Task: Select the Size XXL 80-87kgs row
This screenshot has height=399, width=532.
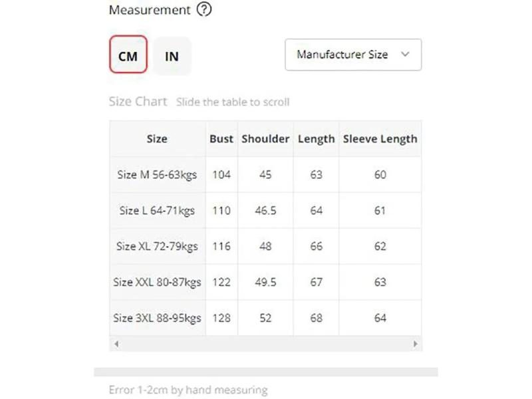Action: click(x=265, y=282)
